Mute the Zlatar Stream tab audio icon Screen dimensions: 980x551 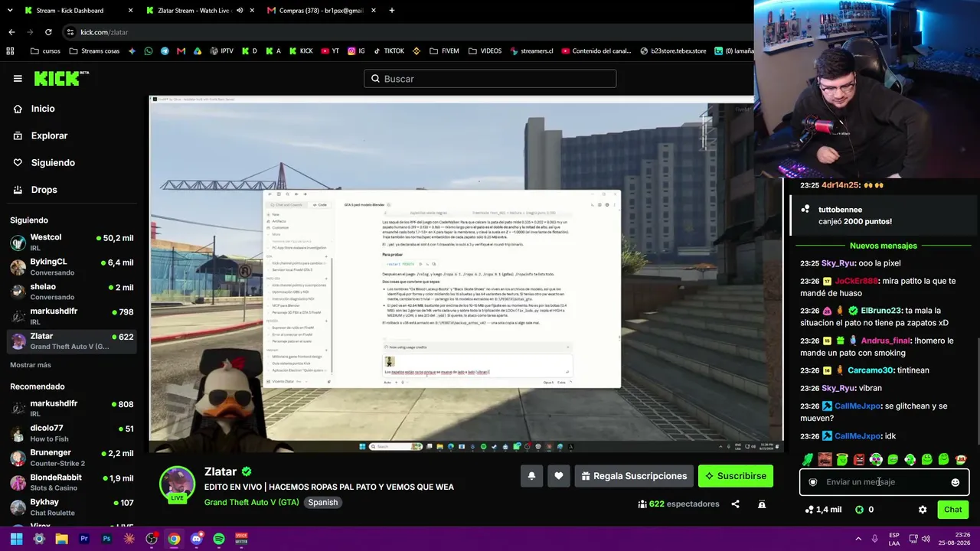240,11
